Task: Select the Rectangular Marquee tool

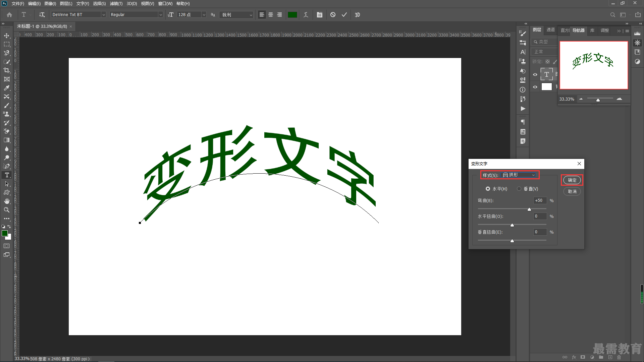Action: [x=7, y=44]
